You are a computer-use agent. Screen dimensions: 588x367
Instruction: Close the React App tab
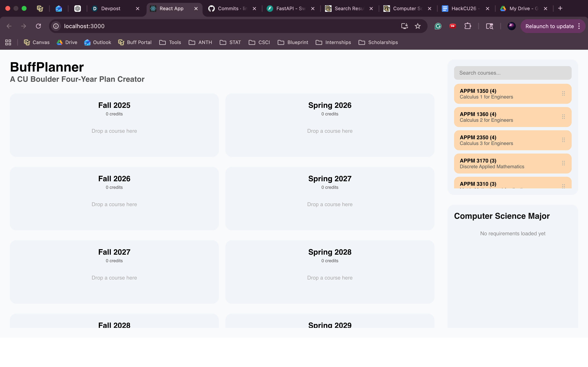click(196, 9)
